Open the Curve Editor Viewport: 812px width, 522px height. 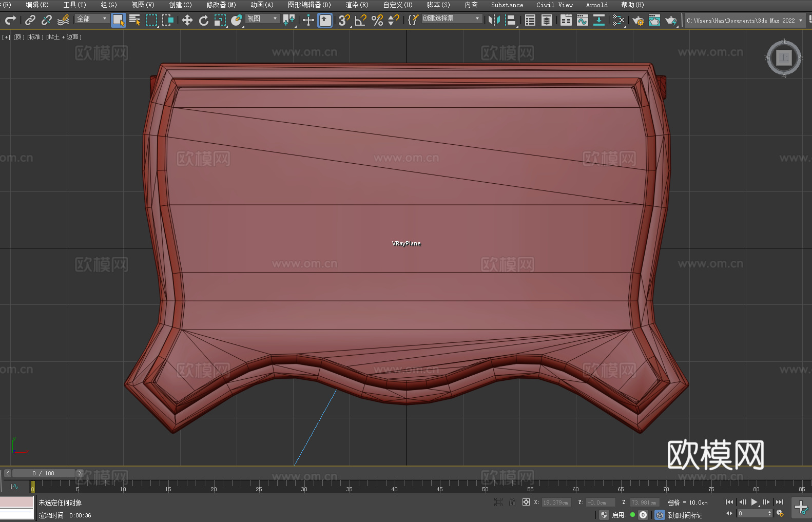(x=582, y=21)
